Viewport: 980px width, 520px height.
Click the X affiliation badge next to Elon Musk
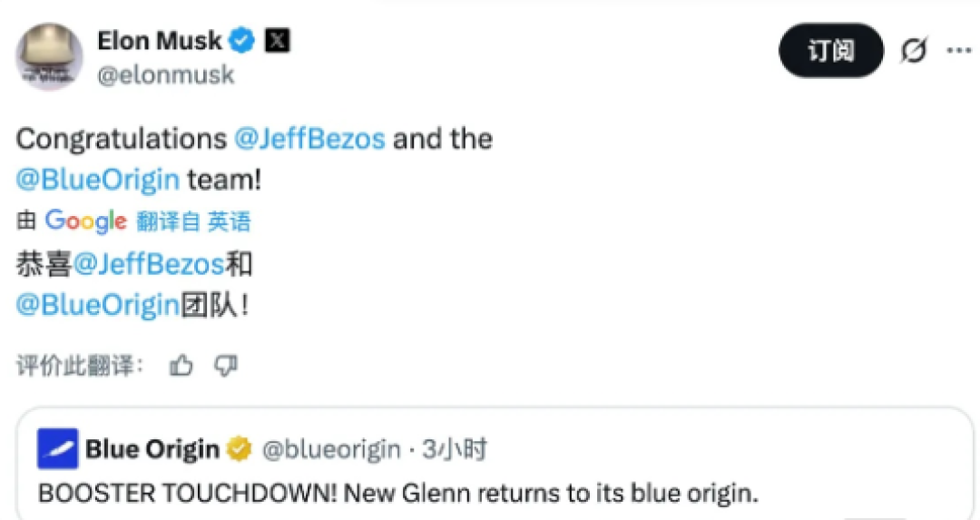278,41
